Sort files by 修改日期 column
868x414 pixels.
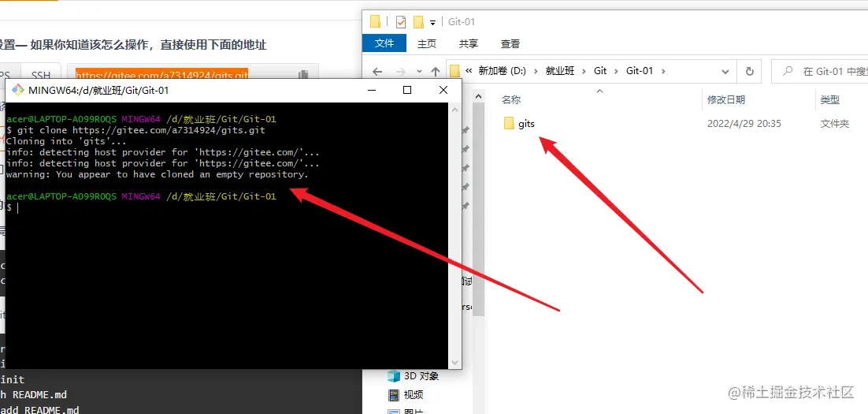click(725, 100)
